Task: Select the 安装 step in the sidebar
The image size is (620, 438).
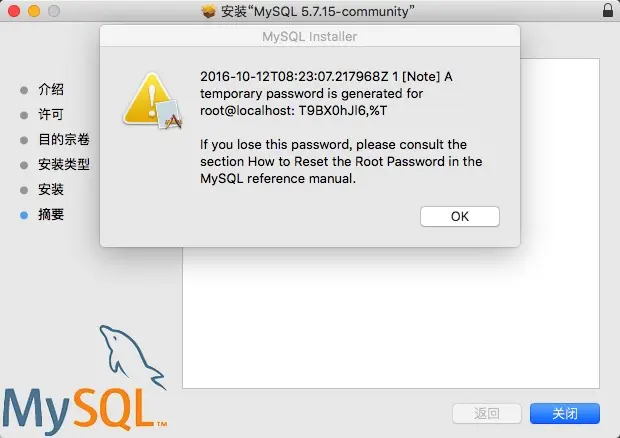Action: pyautogui.click(x=51, y=189)
